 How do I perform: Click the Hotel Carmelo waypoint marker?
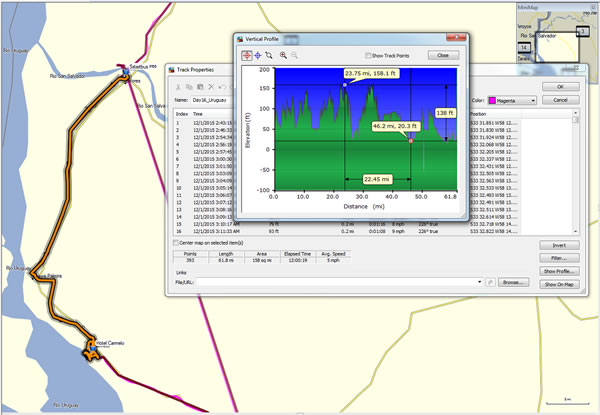click(x=92, y=347)
